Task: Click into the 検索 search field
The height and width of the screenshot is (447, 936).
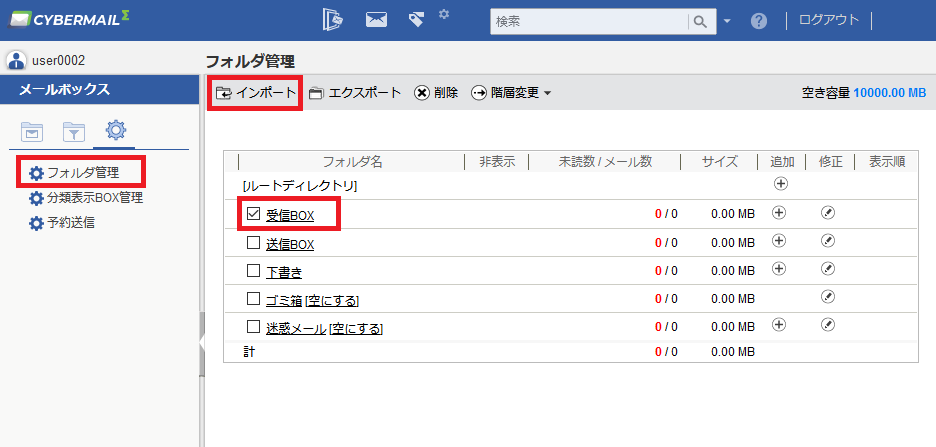Action: 589,21
